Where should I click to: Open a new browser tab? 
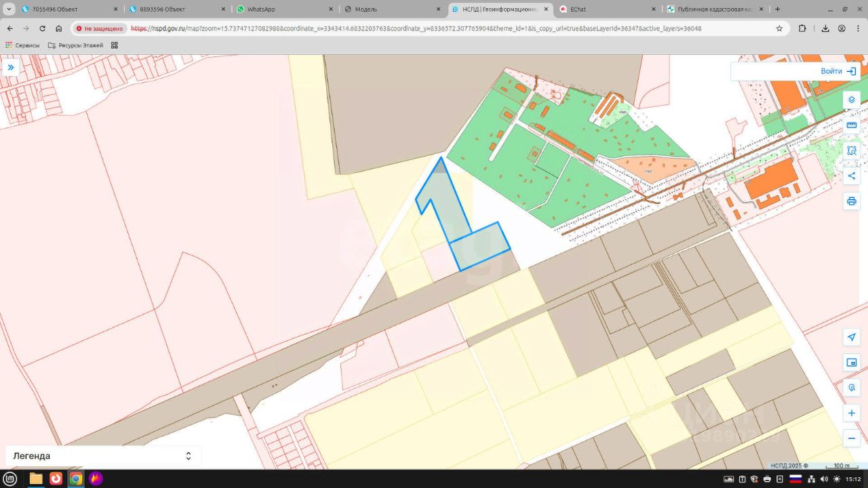(777, 9)
